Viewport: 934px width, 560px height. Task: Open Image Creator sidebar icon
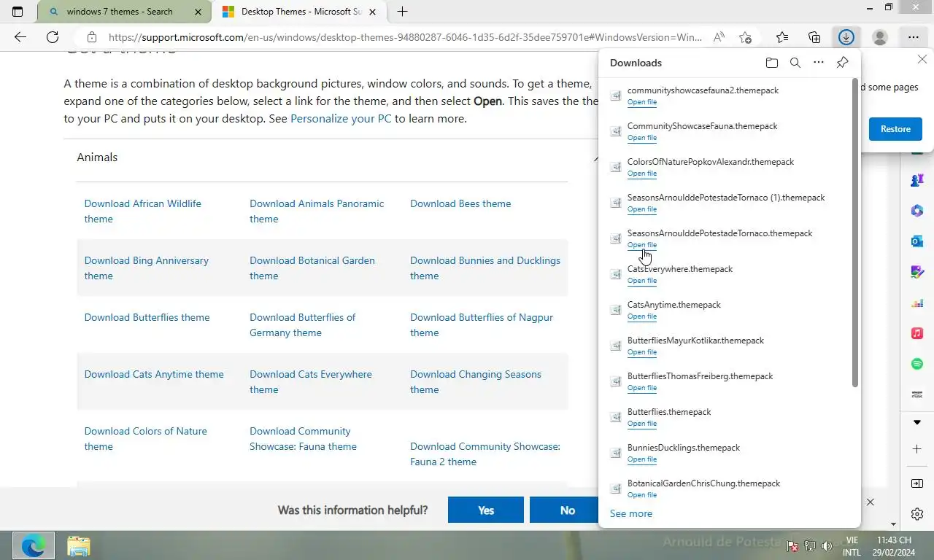pos(917,272)
